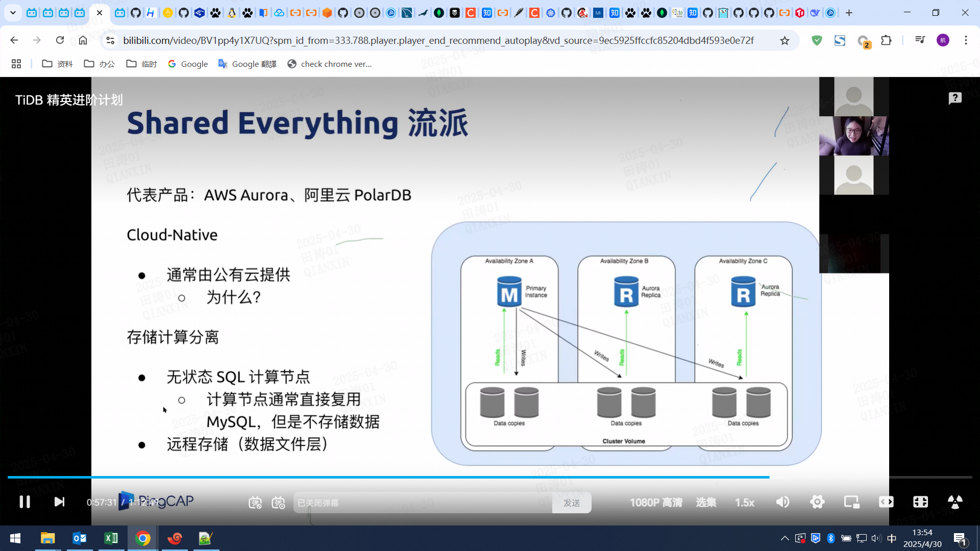980x551 pixels.
Task: Open the 资料 bookmarks folder
Action: tap(57, 64)
